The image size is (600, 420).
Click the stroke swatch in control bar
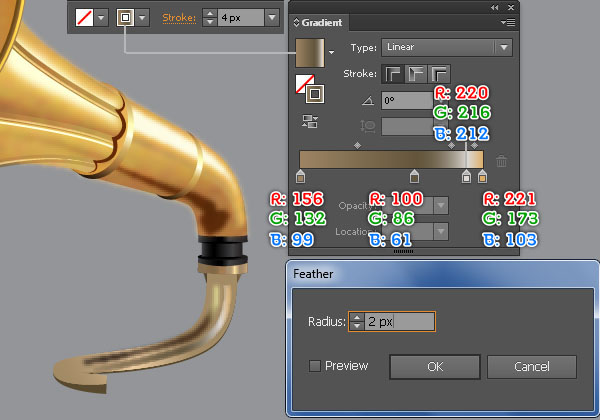pyautogui.click(x=125, y=18)
